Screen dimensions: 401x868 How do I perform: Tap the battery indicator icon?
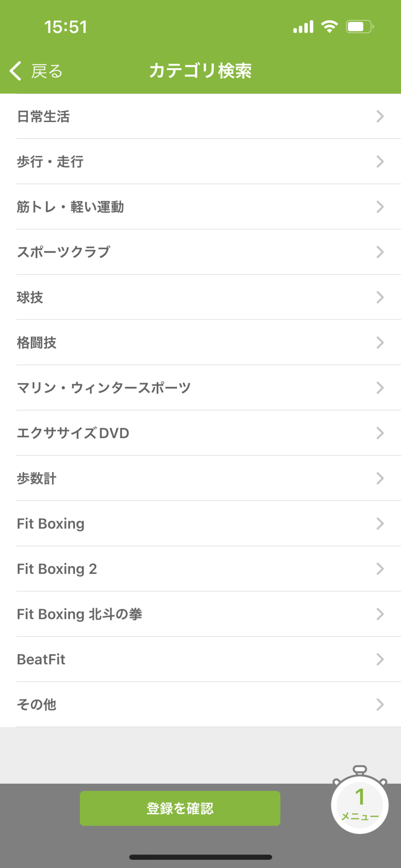360,27
